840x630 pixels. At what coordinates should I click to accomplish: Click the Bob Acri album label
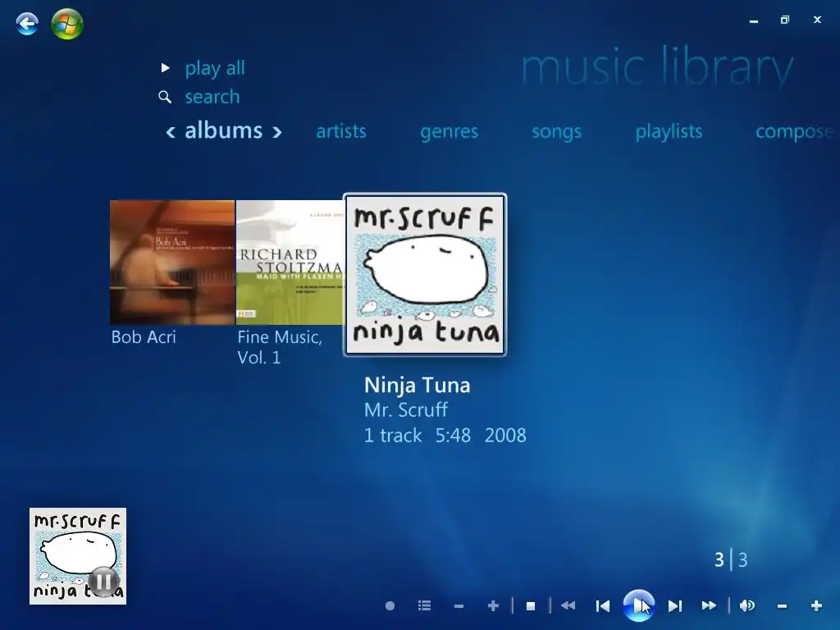click(144, 337)
